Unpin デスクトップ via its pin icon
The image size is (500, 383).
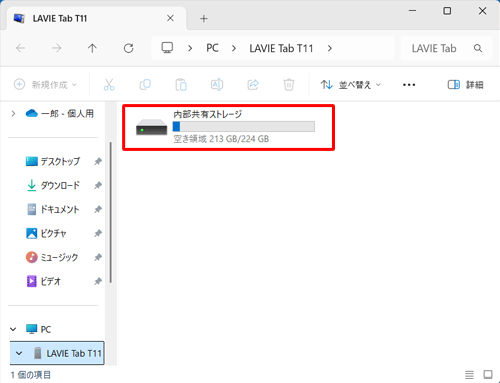(x=98, y=161)
